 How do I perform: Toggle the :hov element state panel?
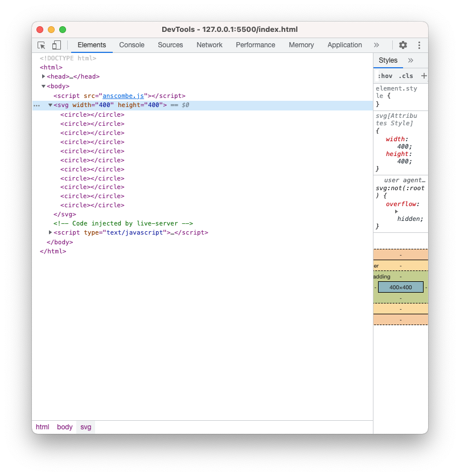point(385,76)
